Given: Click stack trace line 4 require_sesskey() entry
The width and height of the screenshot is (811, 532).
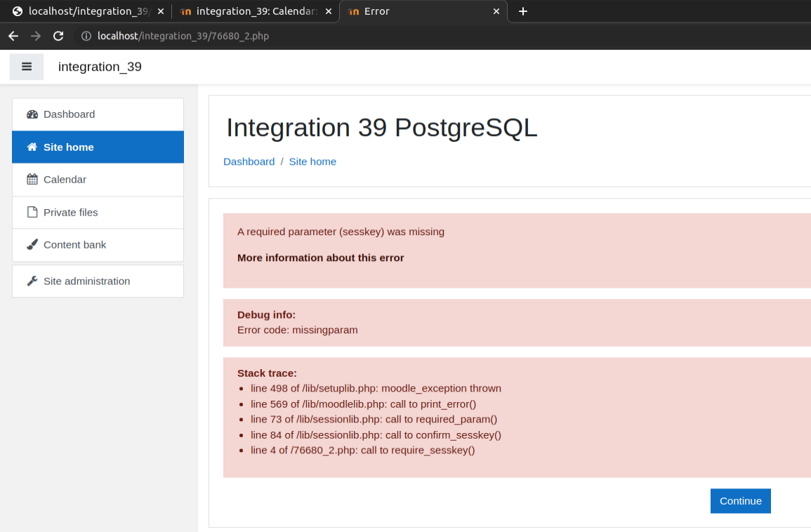Looking at the screenshot, I should coord(362,450).
